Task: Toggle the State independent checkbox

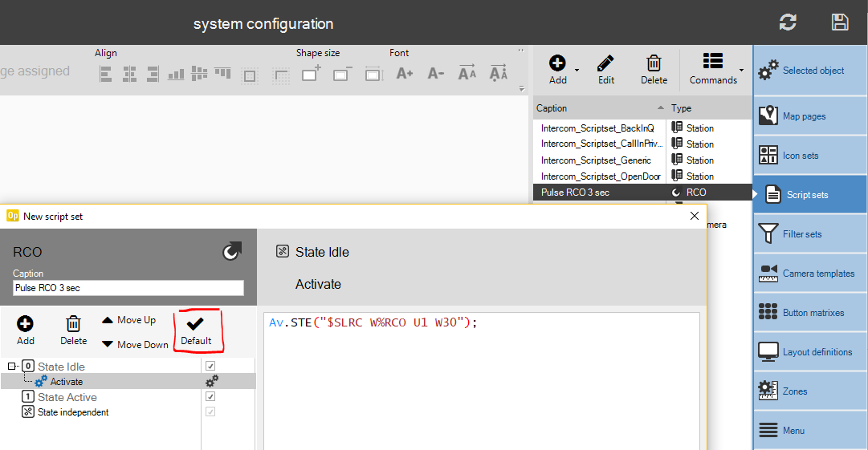Action: [x=210, y=411]
